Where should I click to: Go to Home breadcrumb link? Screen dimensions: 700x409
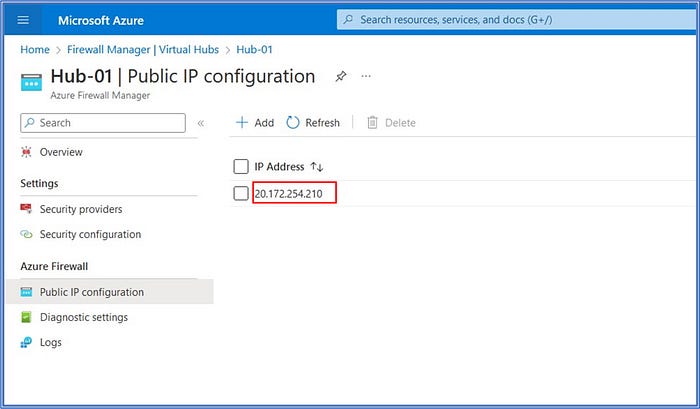tap(35, 50)
